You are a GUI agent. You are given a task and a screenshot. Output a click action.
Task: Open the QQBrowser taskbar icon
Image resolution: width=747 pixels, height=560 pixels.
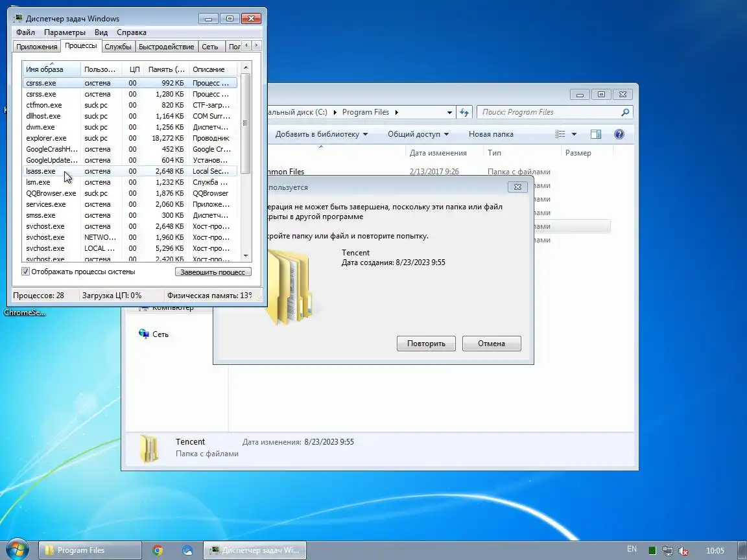tap(187, 550)
